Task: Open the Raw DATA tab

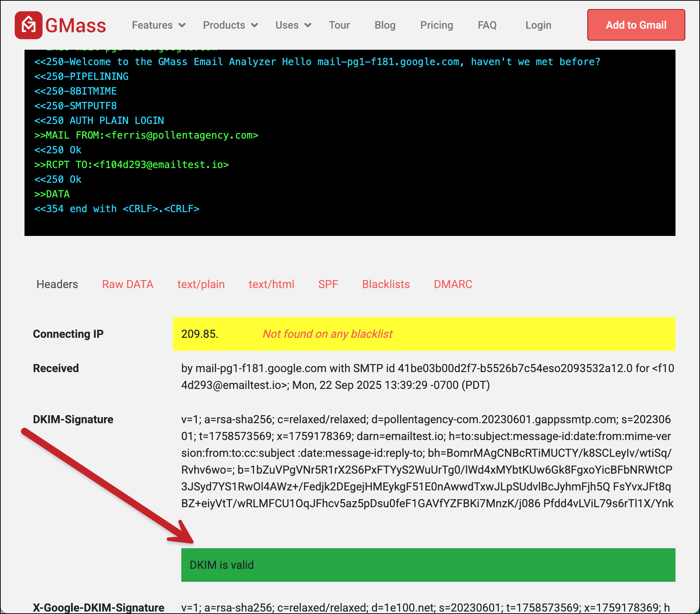Action: click(x=128, y=284)
